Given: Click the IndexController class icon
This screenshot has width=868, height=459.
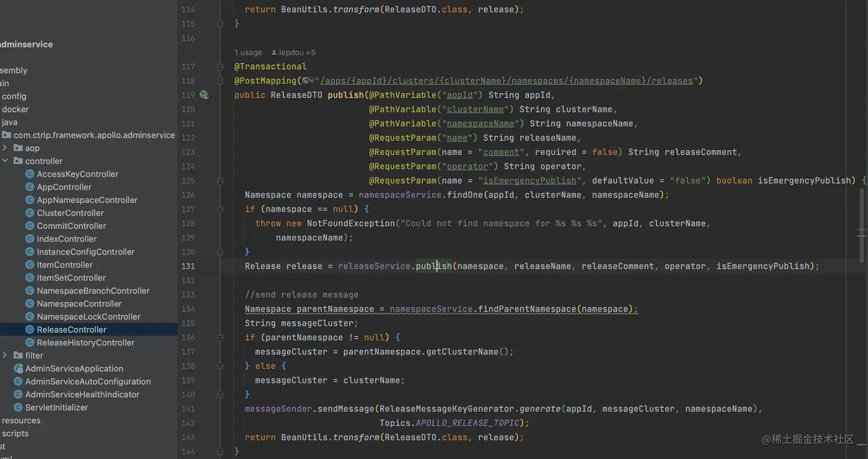Looking at the screenshot, I should click(30, 239).
